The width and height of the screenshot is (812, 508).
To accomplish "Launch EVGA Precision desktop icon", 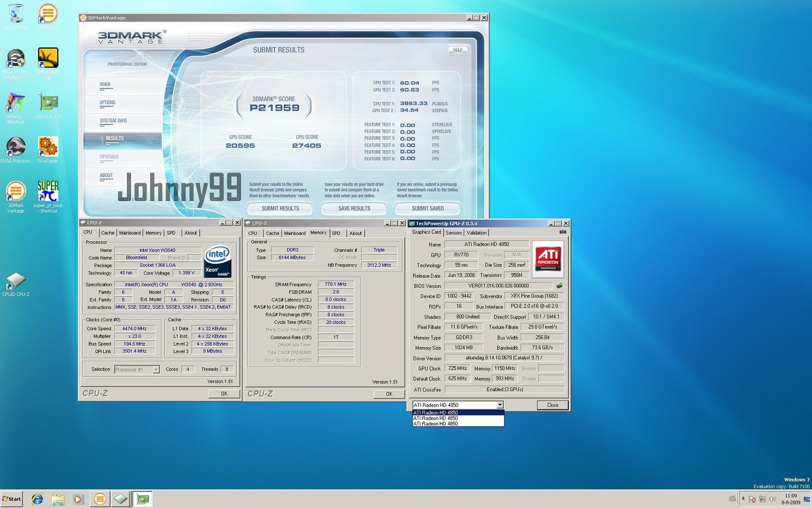I will pyautogui.click(x=15, y=150).
